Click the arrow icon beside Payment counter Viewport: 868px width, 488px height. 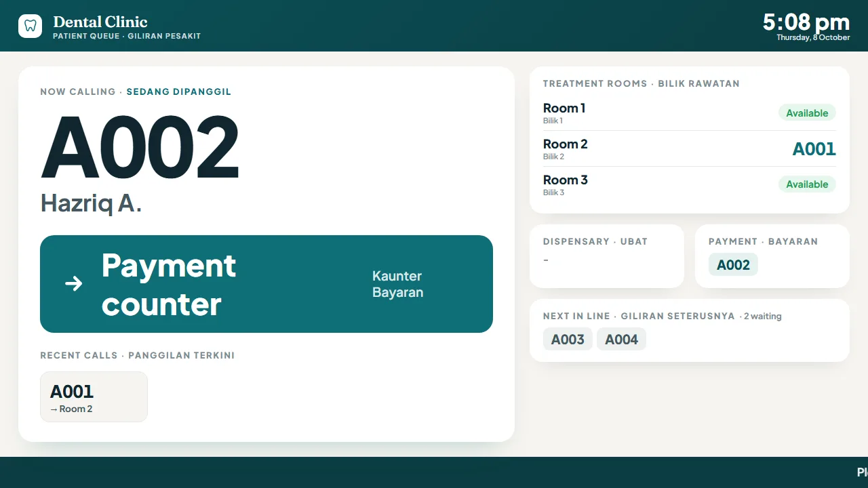click(73, 283)
